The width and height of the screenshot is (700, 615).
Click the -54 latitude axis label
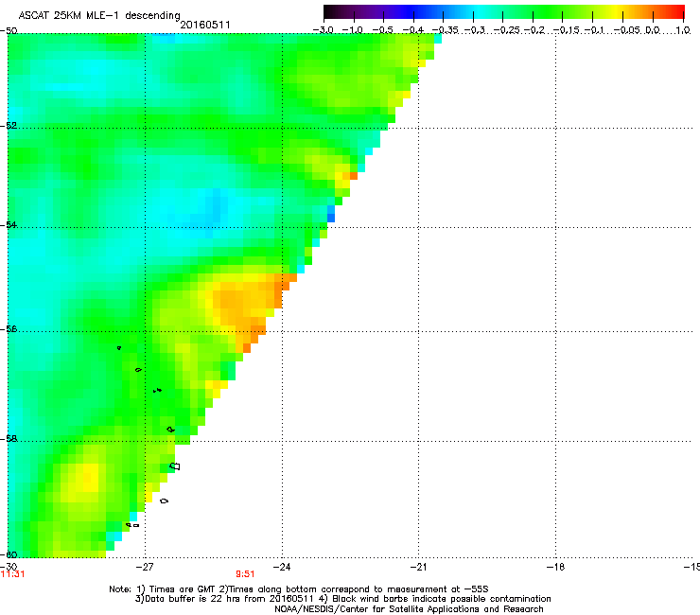pos(9,224)
